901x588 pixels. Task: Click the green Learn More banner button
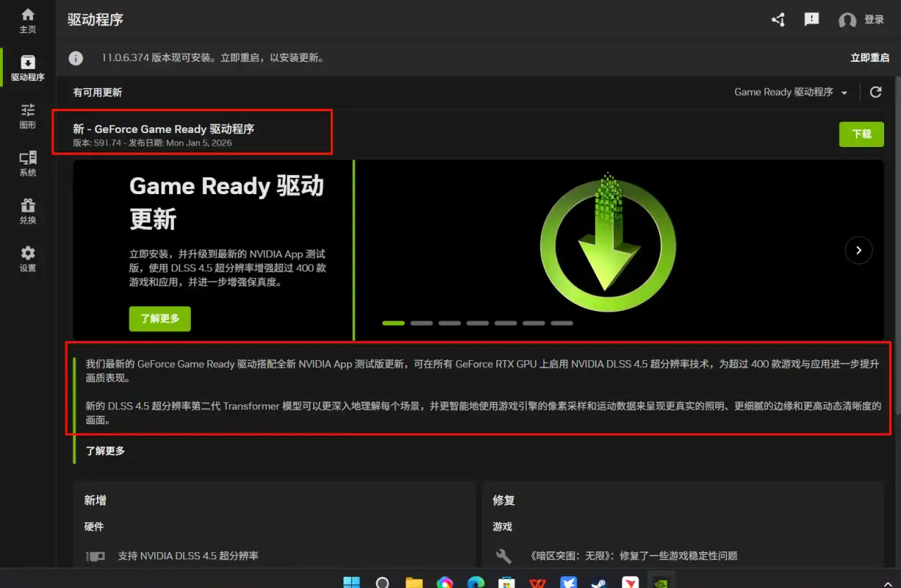click(x=160, y=319)
